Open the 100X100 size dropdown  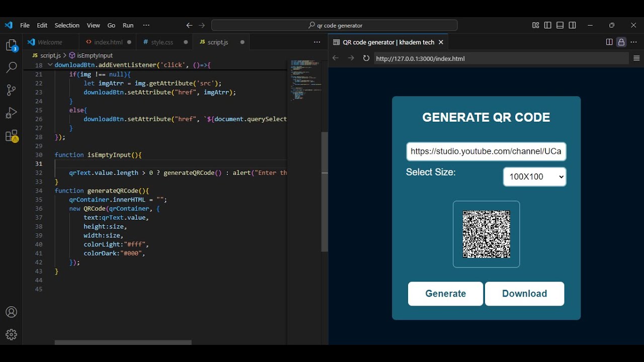(534, 176)
